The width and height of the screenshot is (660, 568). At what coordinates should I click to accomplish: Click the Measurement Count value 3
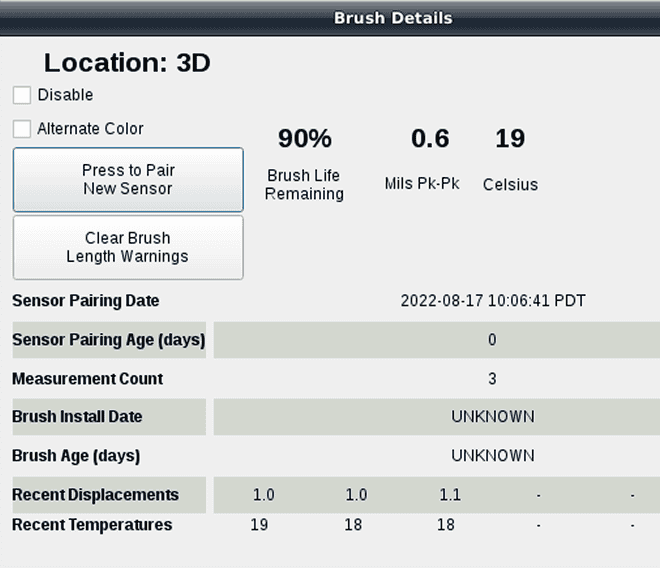click(492, 379)
